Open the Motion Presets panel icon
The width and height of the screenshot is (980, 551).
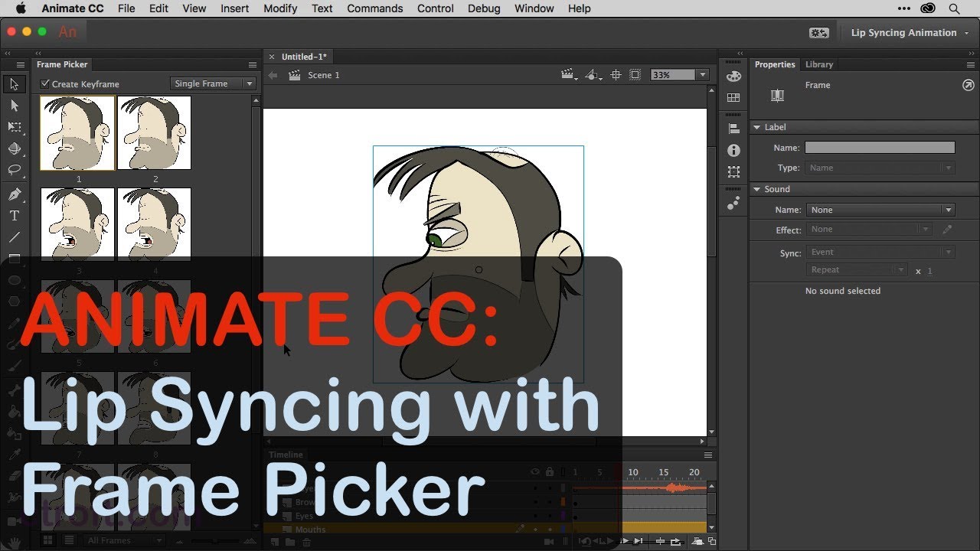733,203
